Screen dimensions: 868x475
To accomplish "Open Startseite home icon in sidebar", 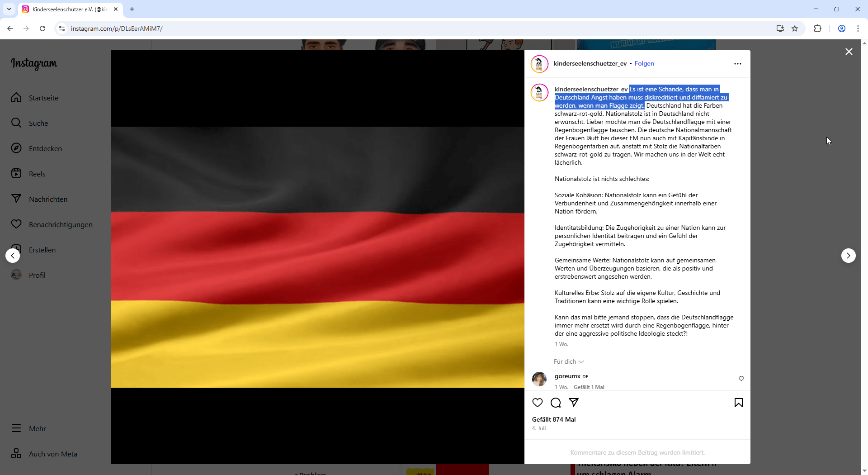I will (16, 98).
